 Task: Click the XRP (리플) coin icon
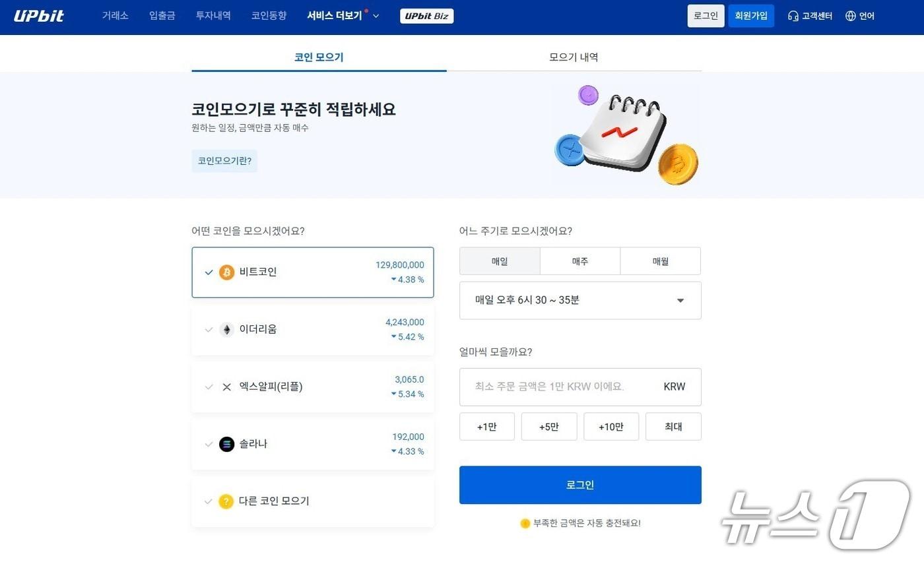pos(226,387)
